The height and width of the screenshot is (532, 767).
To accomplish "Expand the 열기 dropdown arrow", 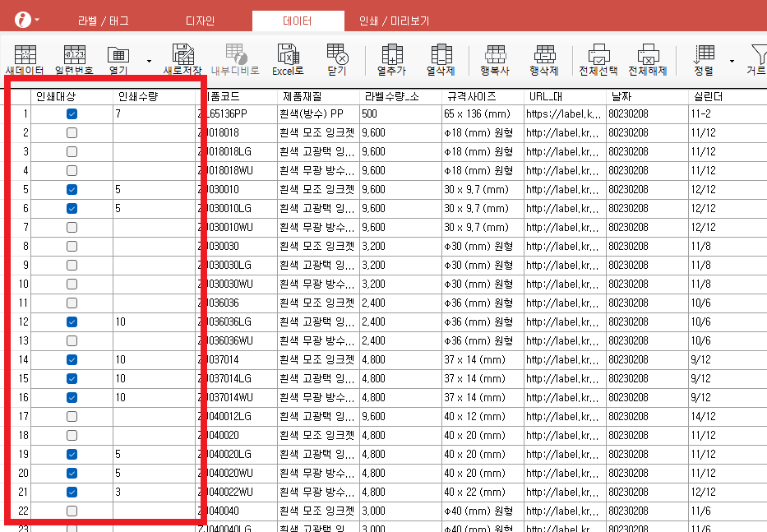I will pyautogui.click(x=149, y=60).
